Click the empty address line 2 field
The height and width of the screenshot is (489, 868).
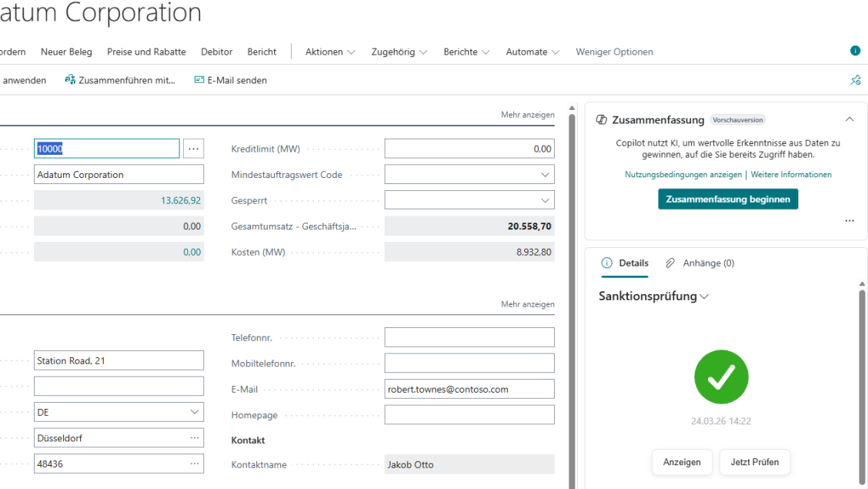coord(119,387)
